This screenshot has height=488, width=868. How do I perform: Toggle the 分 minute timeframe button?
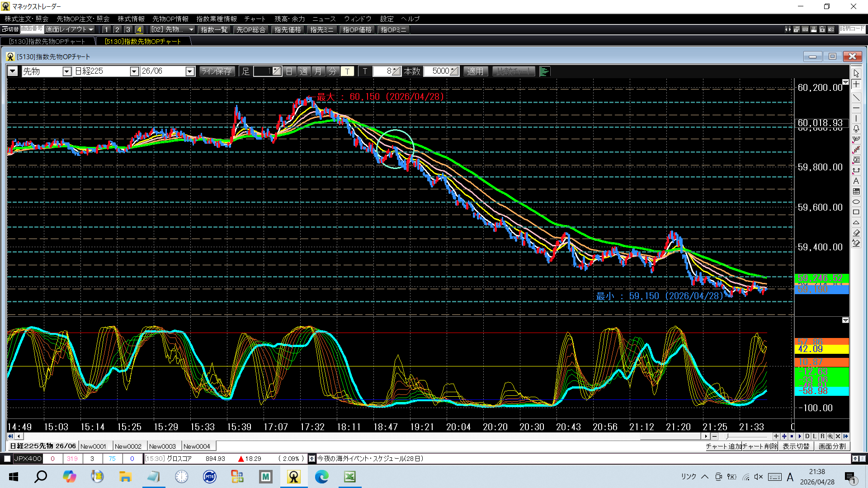pos(333,71)
